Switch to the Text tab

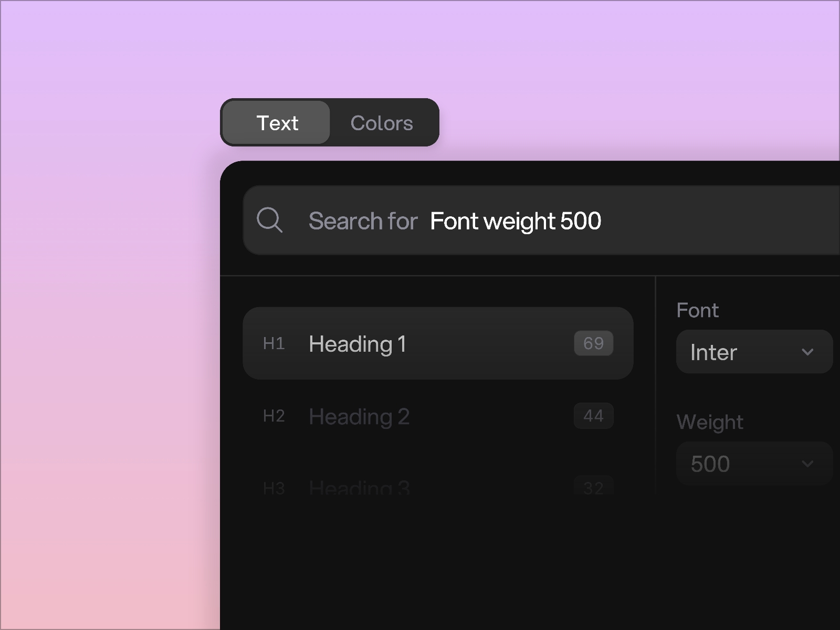tap(277, 123)
